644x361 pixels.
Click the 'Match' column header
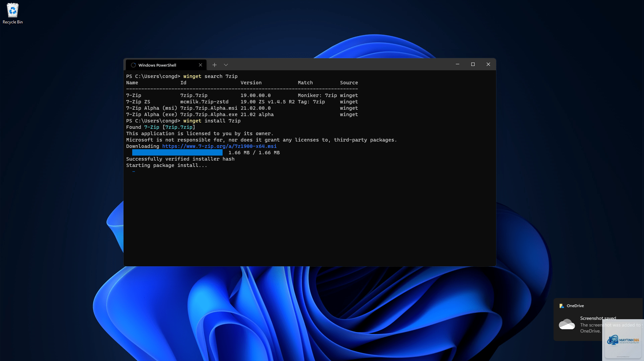[305, 83]
